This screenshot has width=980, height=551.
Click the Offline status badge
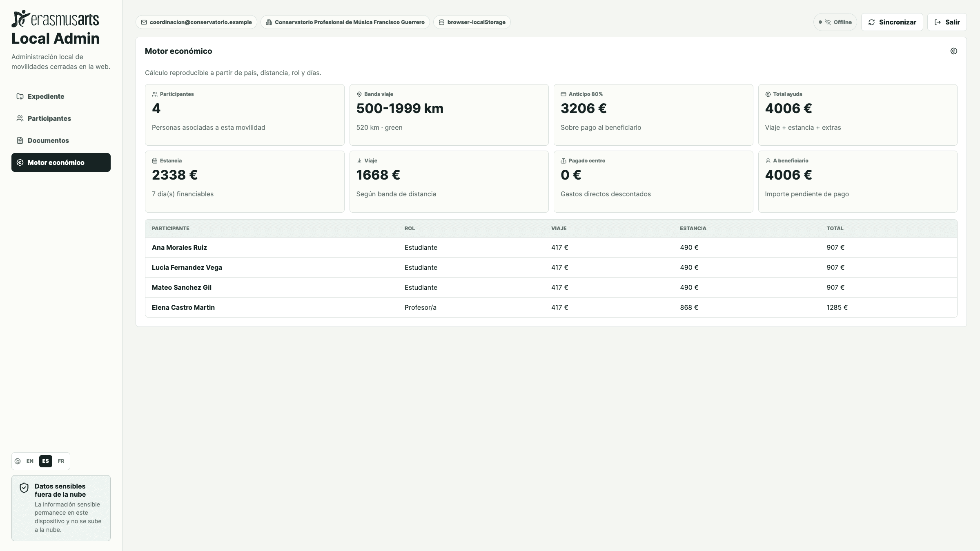point(835,22)
